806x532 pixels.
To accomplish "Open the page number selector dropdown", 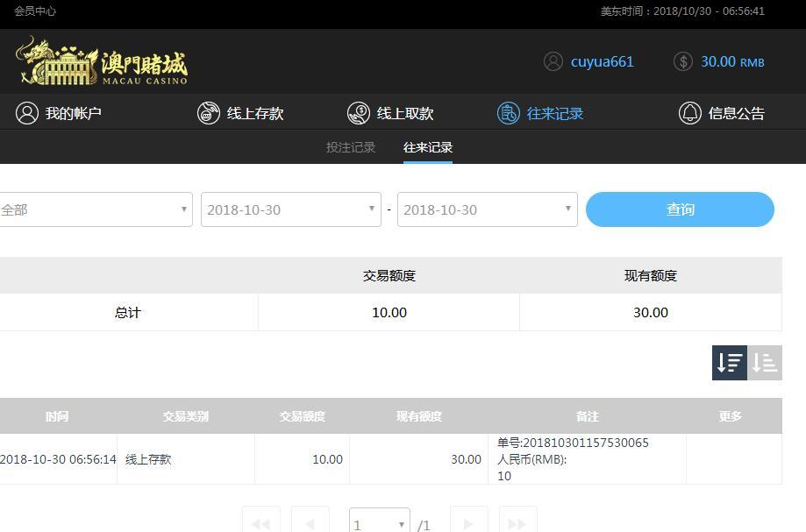I will [x=380, y=521].
